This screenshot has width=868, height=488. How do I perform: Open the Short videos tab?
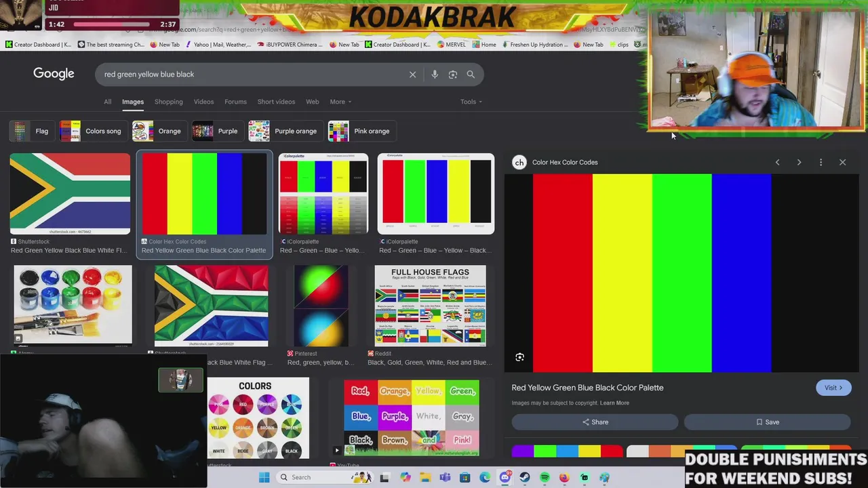tap(276, 102)
